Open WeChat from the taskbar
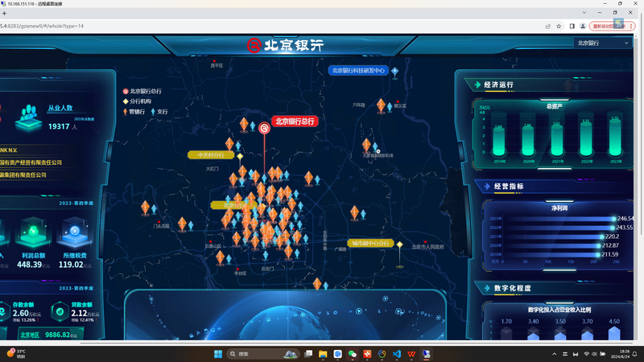 353,354
